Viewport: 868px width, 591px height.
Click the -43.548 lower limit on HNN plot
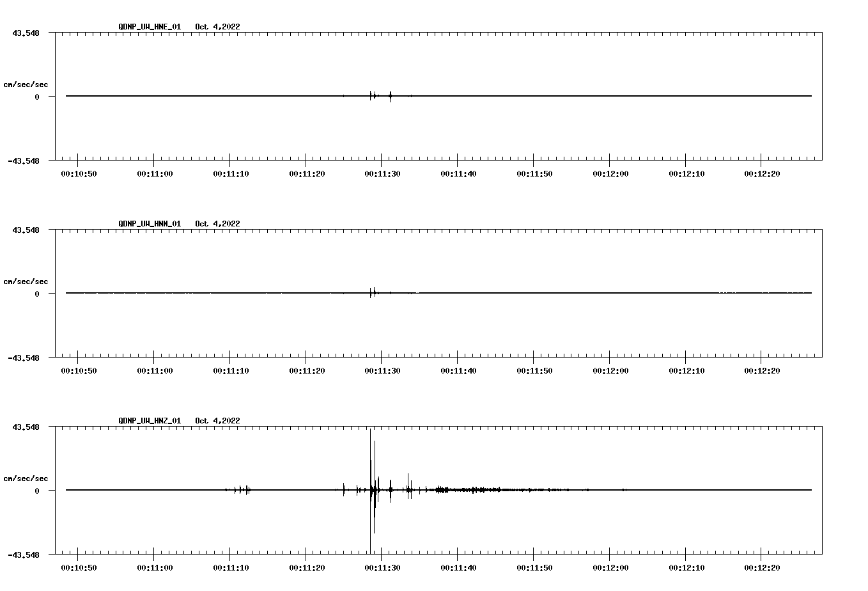(24, 358)
